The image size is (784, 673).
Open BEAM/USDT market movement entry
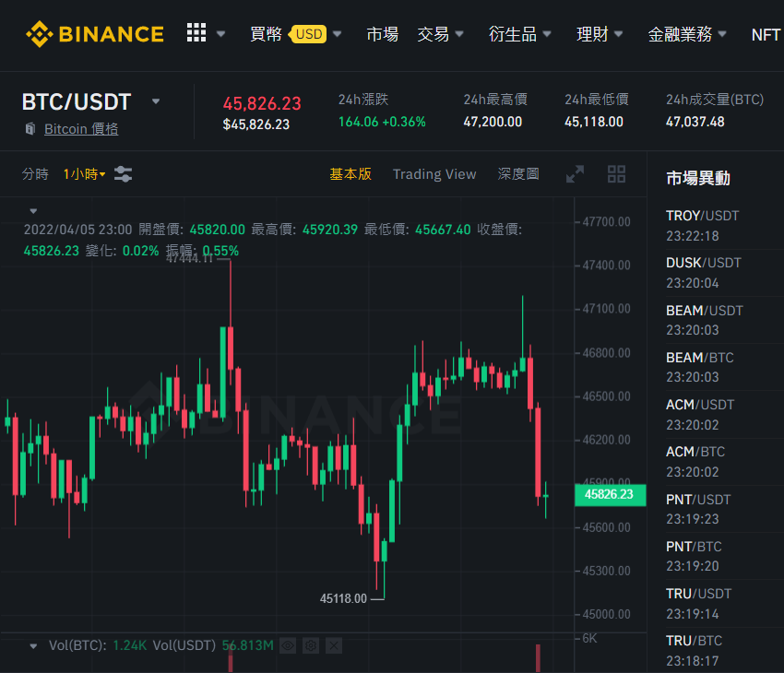point(724,320)
